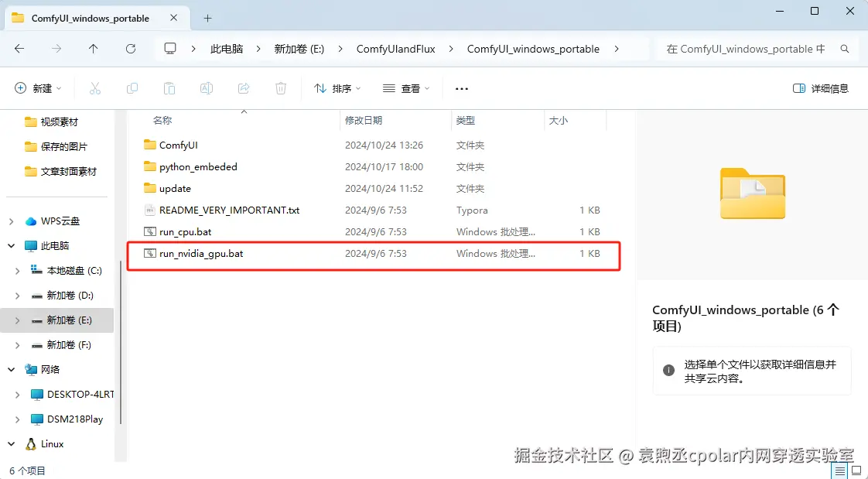Open the See more (…) options menu

pyautogui.click(x=462, y=88)
